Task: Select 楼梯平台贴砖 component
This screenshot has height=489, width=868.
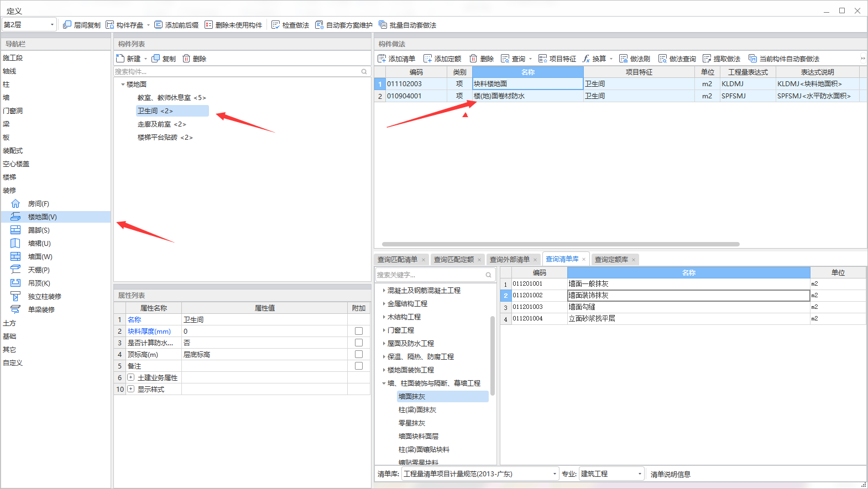Action: tap(165, 138)
